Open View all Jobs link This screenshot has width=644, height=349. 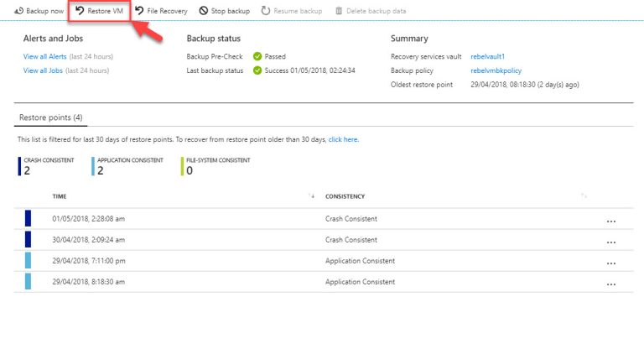pos(44,70)
